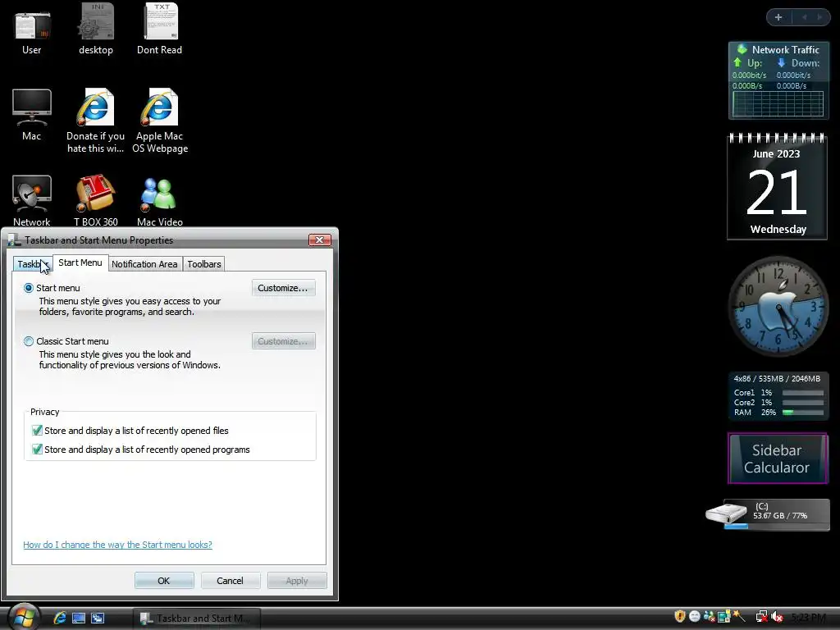Click Customize for Classic Start menu
Viewport: 840px width, 630px height.
click(283, 341)
